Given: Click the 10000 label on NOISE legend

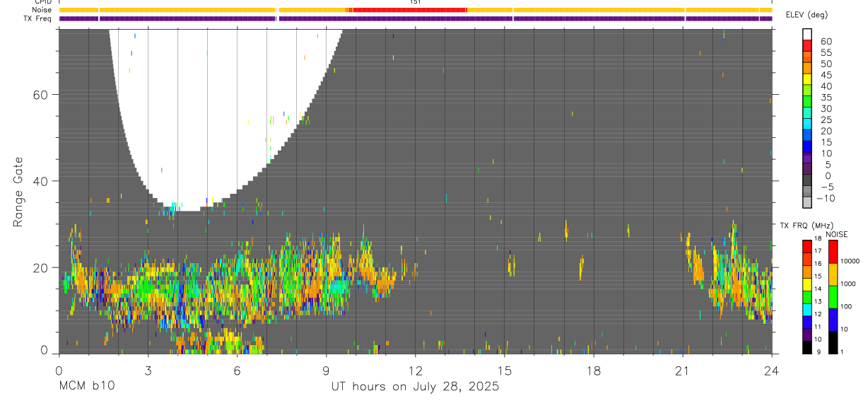Looking at the screenshot, I should tap(850, 261).
